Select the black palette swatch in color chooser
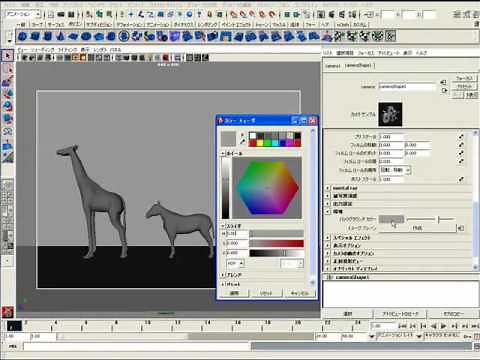This screenshot has width=480, height=360. 297,135
